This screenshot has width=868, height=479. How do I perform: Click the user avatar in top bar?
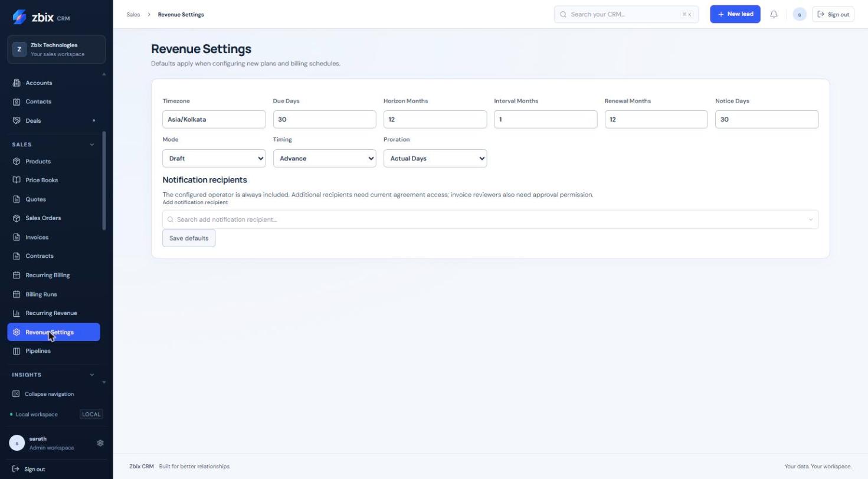click(x=800, y=14)
